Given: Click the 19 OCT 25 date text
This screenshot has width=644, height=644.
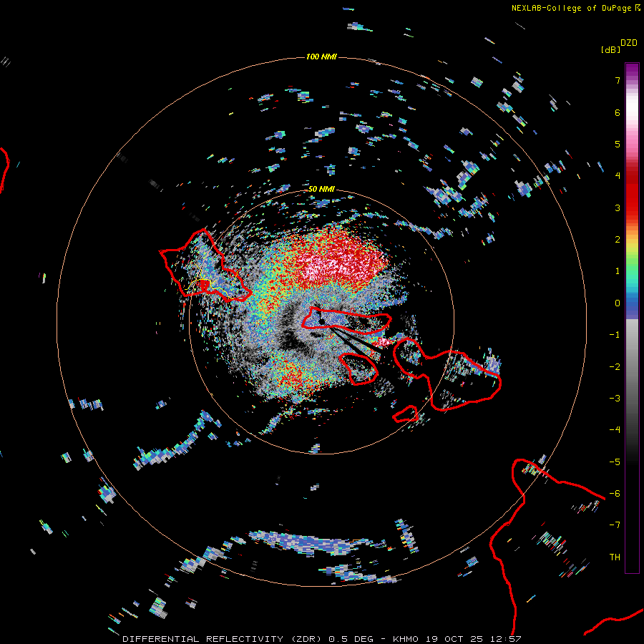Looking at the screenshot, I should (x=456, y=639).
